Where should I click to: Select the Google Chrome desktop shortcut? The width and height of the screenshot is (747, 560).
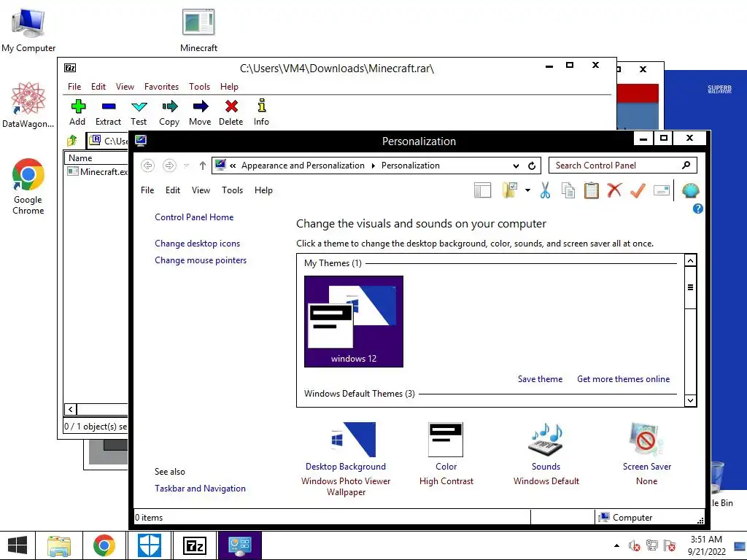coord(28,186)
